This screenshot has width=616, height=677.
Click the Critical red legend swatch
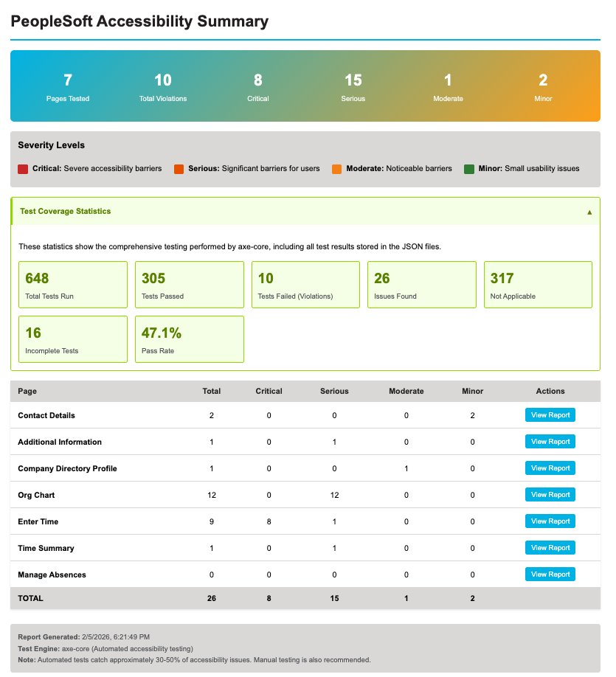[22, 168]
